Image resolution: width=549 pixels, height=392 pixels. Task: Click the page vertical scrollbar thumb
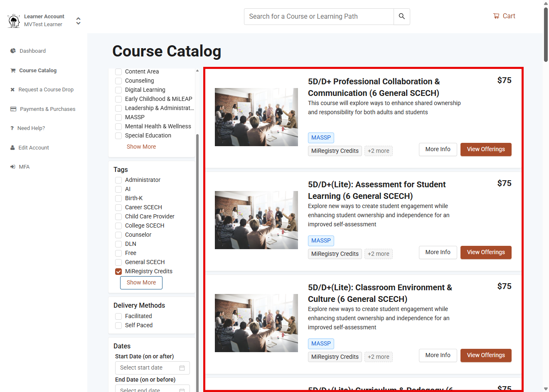point(546,34)
